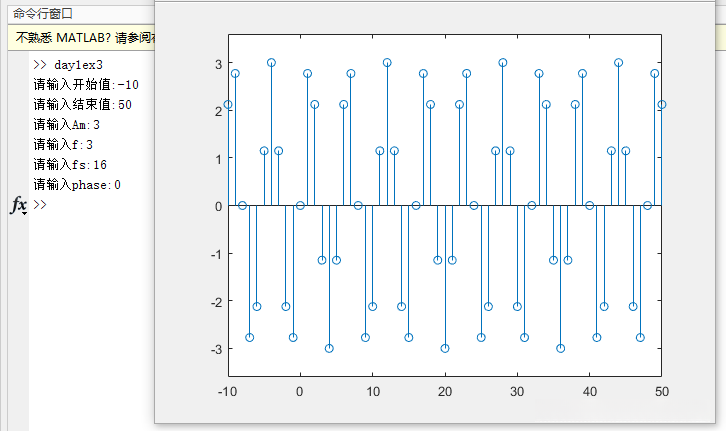Click the y-axis tick label -1
Screen dimensions: 726x431
[216, 254]
